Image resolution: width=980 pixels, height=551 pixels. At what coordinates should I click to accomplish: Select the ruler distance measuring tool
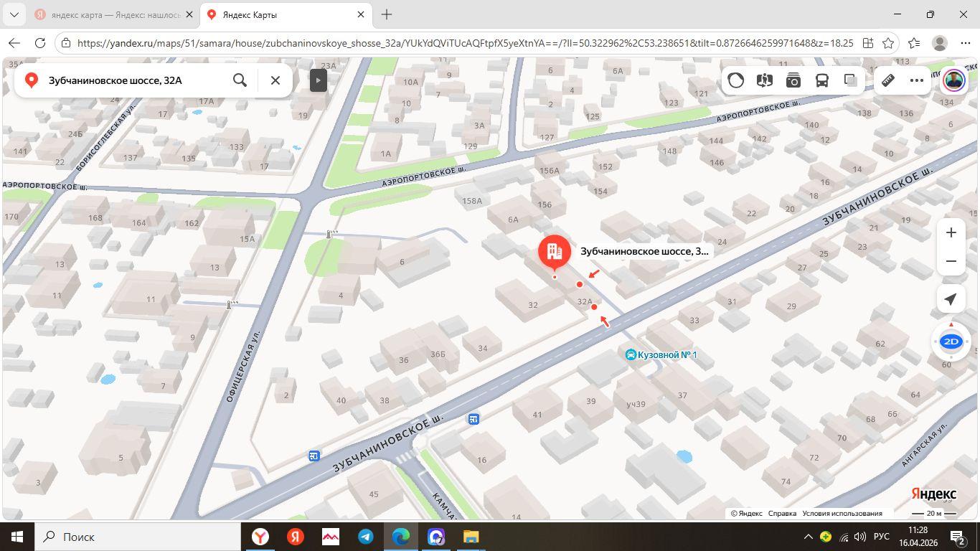(888, 80)
